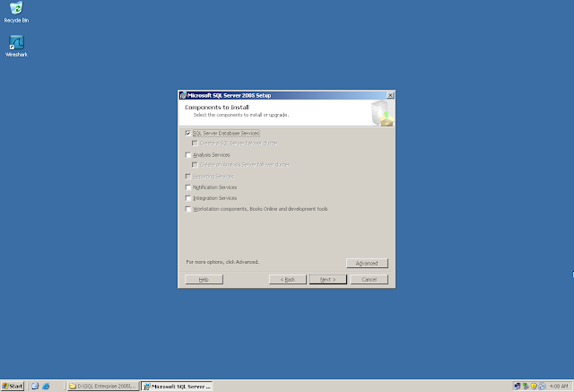
Task: Open the yellow security shield tray icon
Action: pos(534,386)
